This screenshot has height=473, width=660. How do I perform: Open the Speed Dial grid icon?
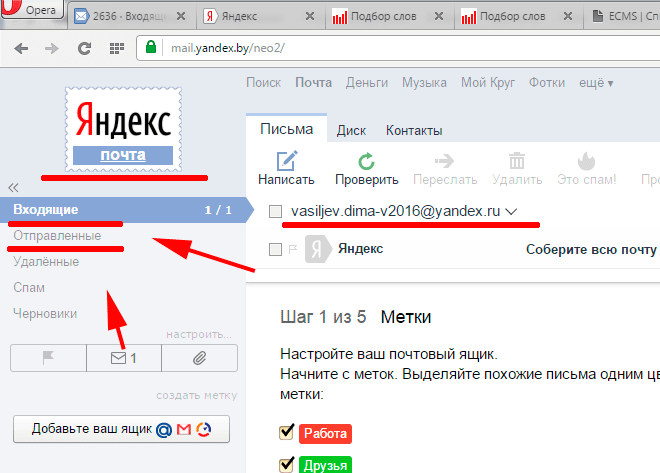(117, 49)
